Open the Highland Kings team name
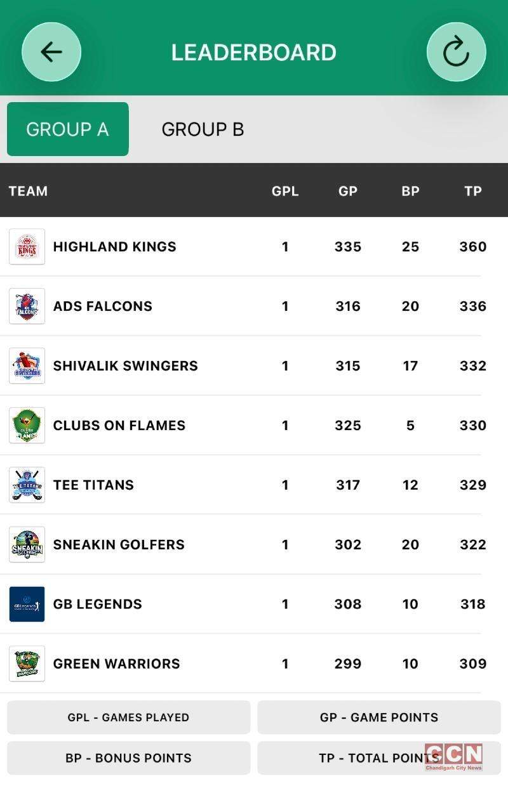The height and width of the screenshot is (812, 508). [115, 247]
